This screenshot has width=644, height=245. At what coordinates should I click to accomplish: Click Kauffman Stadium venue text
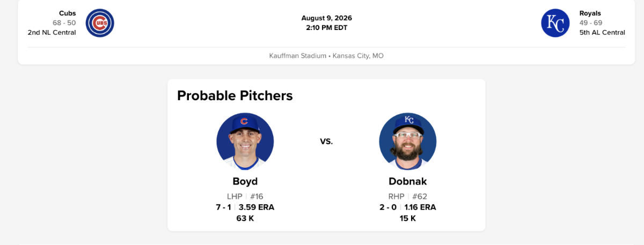(x=297, y=56)
